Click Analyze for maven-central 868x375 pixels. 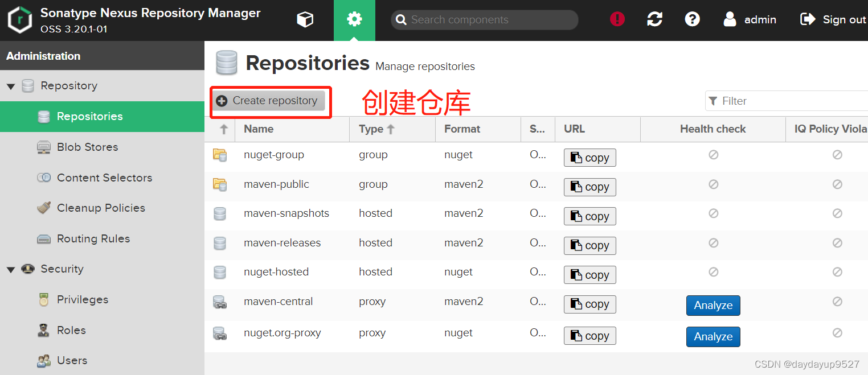(713, 306)
